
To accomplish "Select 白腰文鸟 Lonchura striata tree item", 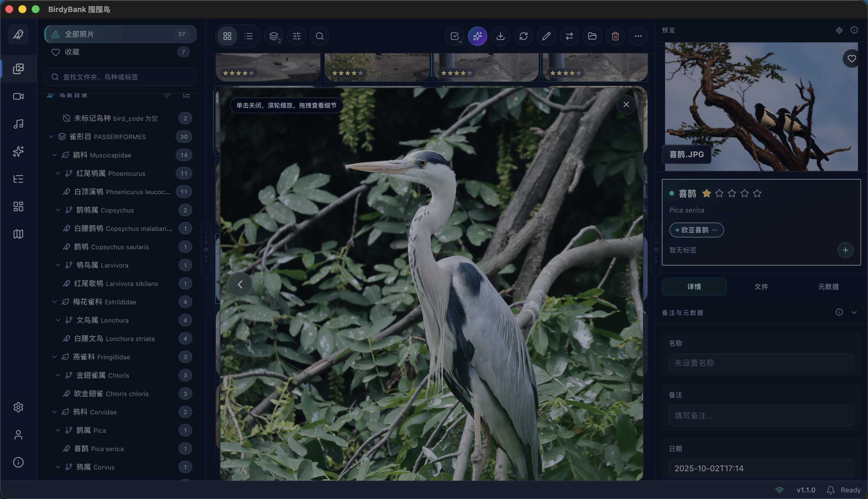I will point(120,339).
